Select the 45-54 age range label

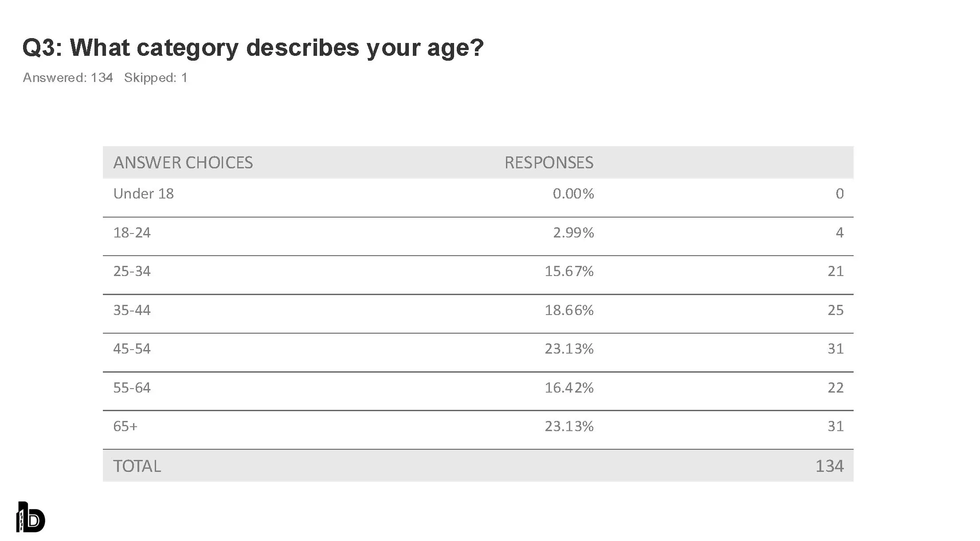pyautogui.click(x=132, y=349)
